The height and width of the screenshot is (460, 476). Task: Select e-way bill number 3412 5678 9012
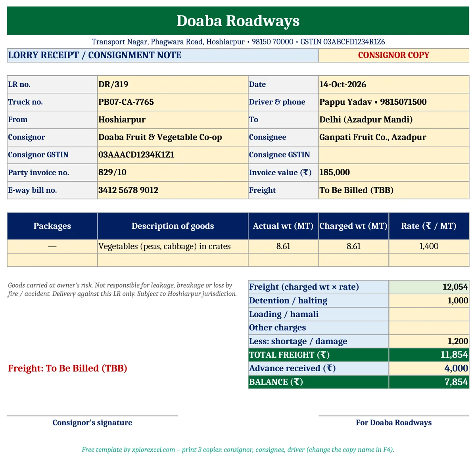[x=173, y=190]
